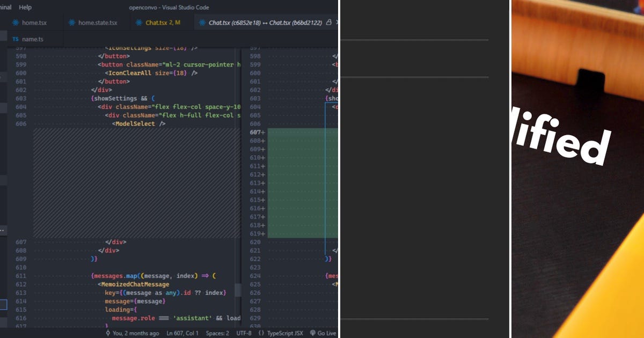
Task: Switch to the home.tsx tab
Action: [x=35, y=23]
